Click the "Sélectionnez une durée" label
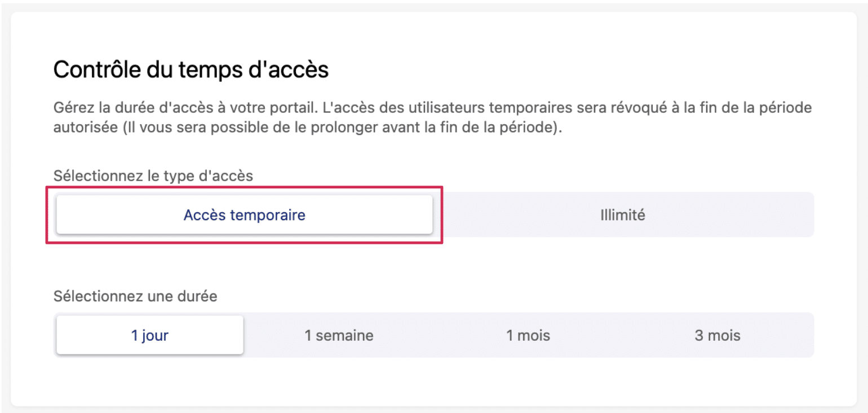Screen dimensions: 868x413 (135, 296)
